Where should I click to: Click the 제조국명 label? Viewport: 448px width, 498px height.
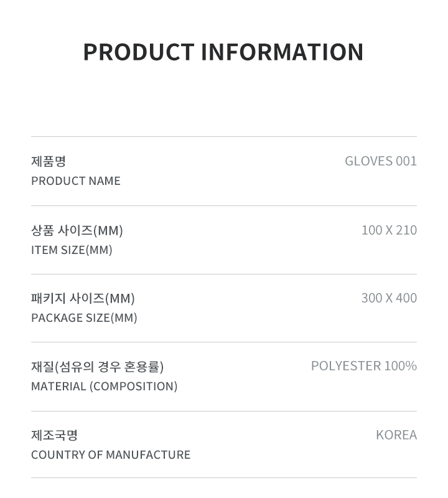click(54, 435)
